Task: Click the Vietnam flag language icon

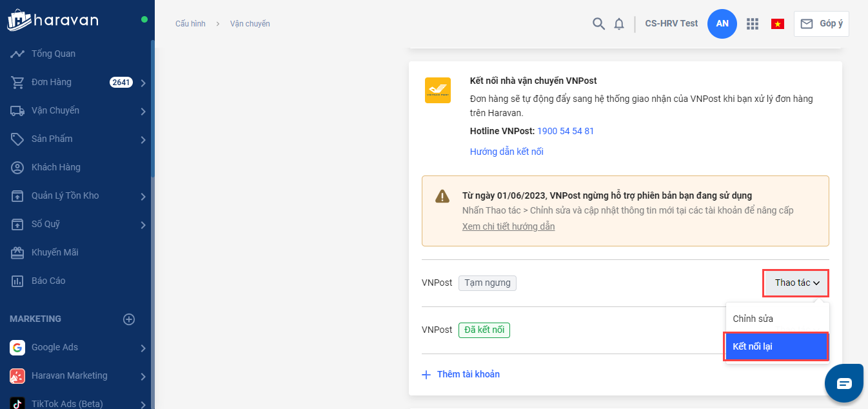Action: point(777,24)
